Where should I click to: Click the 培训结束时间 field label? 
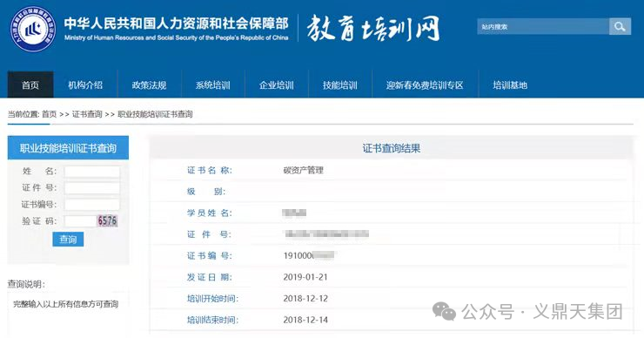coord(212,320)
